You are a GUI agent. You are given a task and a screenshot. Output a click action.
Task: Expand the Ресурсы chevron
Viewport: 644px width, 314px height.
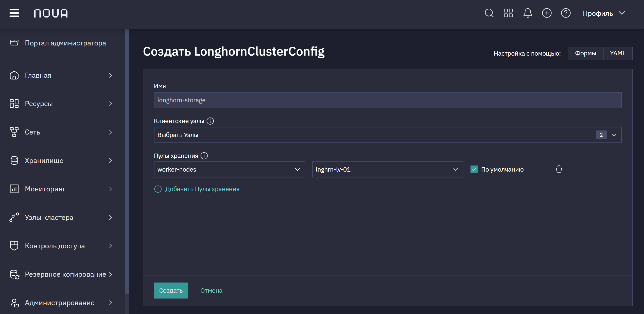tap(110, 104)
